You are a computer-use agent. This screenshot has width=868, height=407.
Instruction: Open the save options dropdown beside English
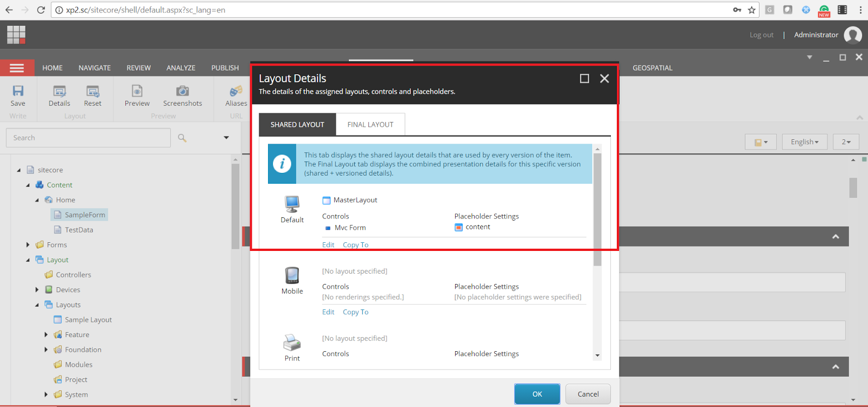coord(761,142)
